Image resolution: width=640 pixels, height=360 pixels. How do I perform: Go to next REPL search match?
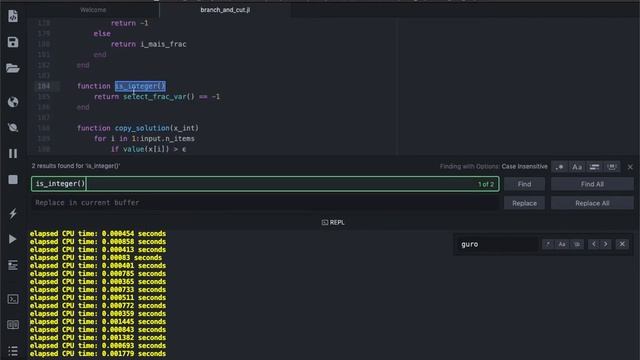pos(606,244)
